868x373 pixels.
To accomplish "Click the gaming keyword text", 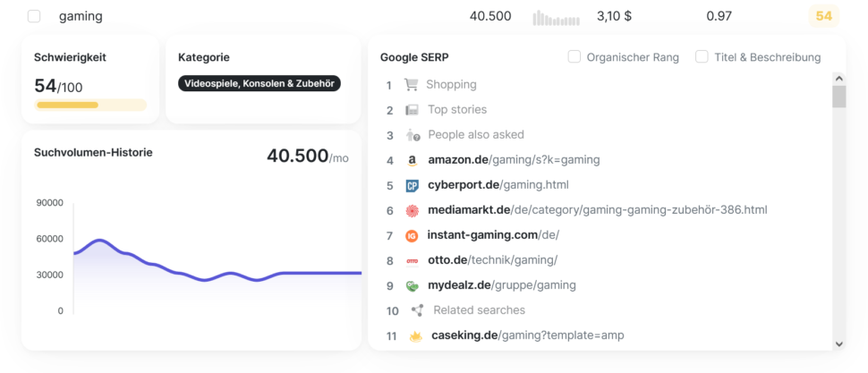I will [x=81, y=17].
